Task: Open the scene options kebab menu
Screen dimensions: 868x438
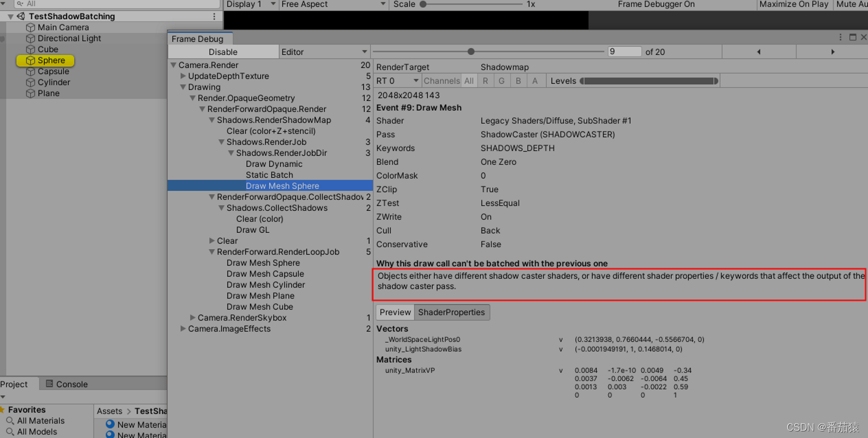Action: (x=214, y=16)
